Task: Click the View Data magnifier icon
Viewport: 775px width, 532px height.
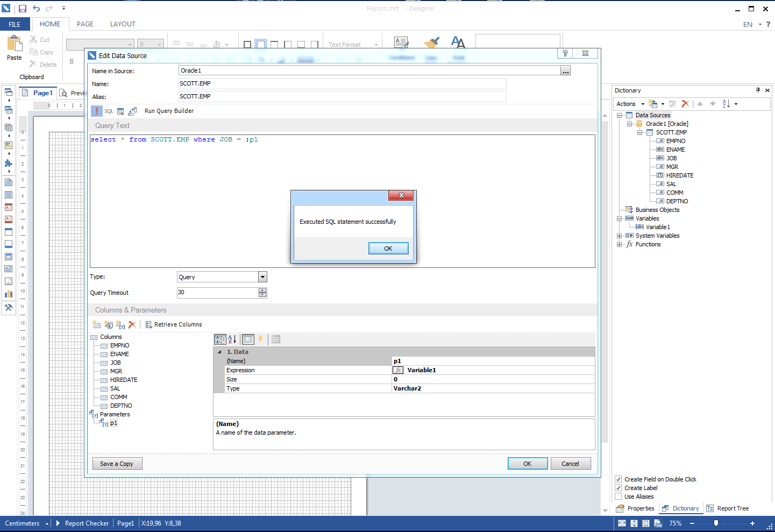Action: [x=120, y=111]
